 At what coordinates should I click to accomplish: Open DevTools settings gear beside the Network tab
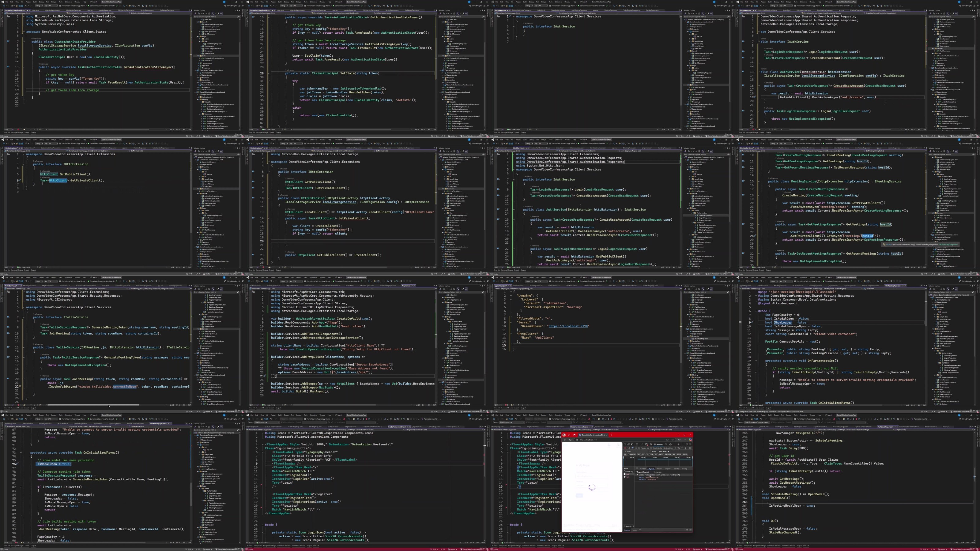coord(670,444)
